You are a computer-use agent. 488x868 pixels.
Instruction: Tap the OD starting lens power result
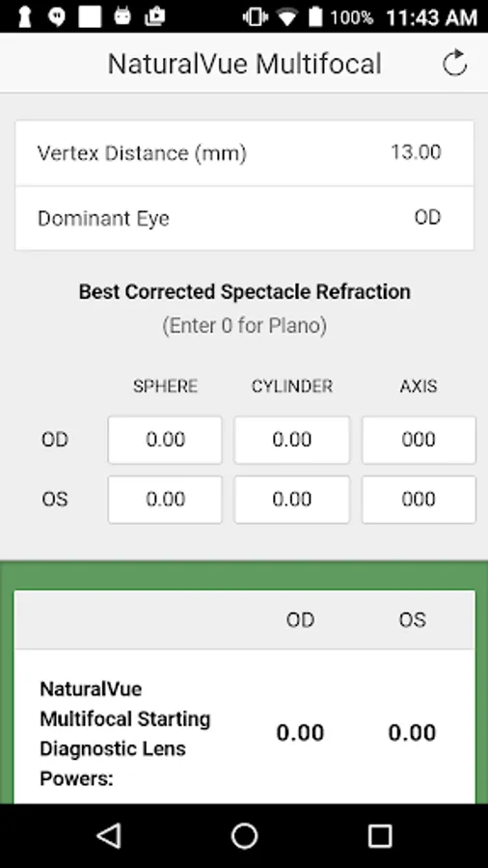[300, 733]
